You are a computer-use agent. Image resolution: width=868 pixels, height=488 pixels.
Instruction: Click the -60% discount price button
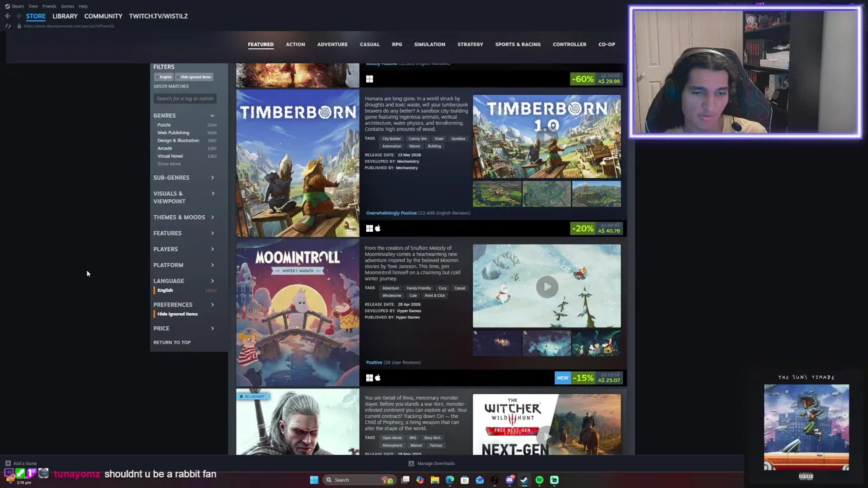point(596,79)
